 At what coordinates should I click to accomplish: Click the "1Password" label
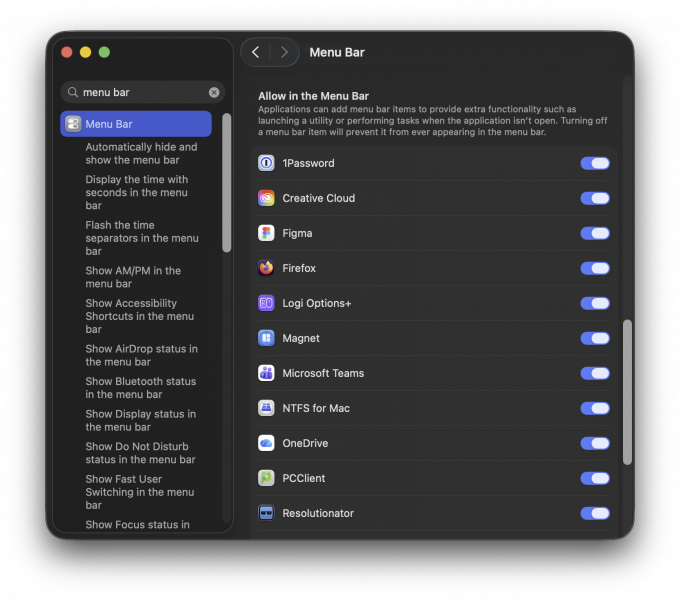[x=308, y=163]
